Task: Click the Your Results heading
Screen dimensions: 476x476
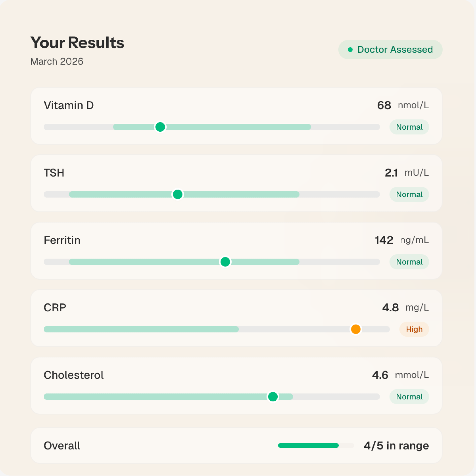Action: click(x=77, y=42)
